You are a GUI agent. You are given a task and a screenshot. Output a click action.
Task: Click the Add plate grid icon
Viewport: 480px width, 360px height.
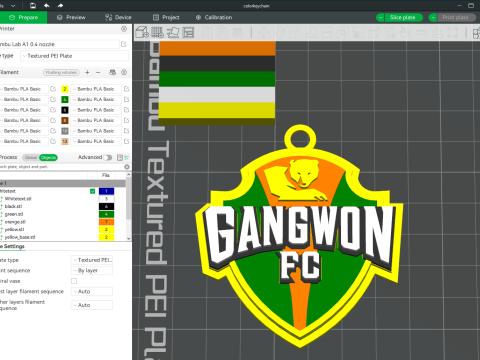[x=157, y=32]
